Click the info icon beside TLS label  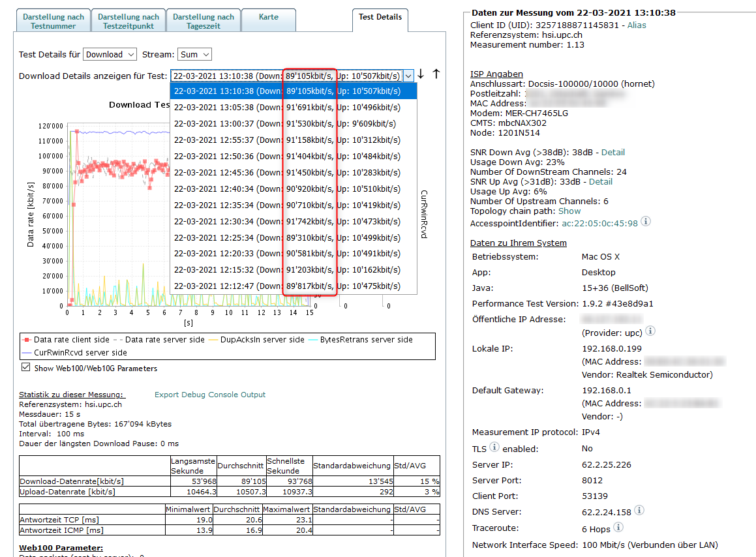pyautogui.click(x=494, y=447)
